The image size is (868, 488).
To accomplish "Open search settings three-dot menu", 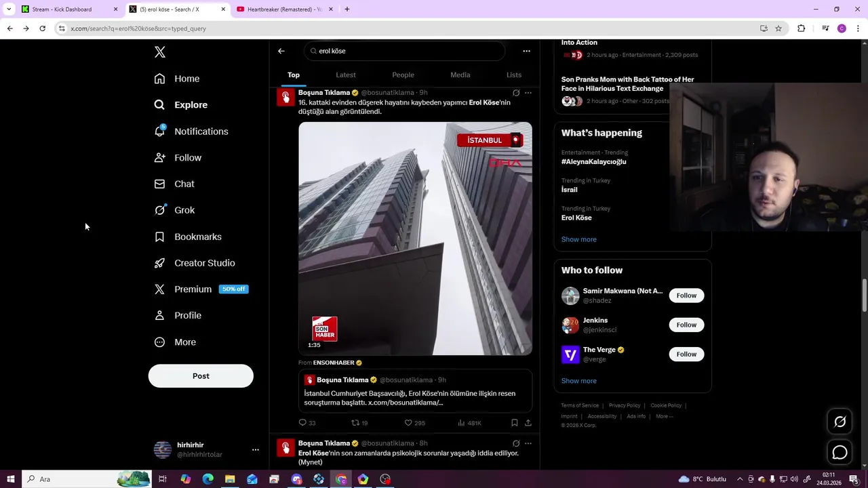I will pos(526,51).
